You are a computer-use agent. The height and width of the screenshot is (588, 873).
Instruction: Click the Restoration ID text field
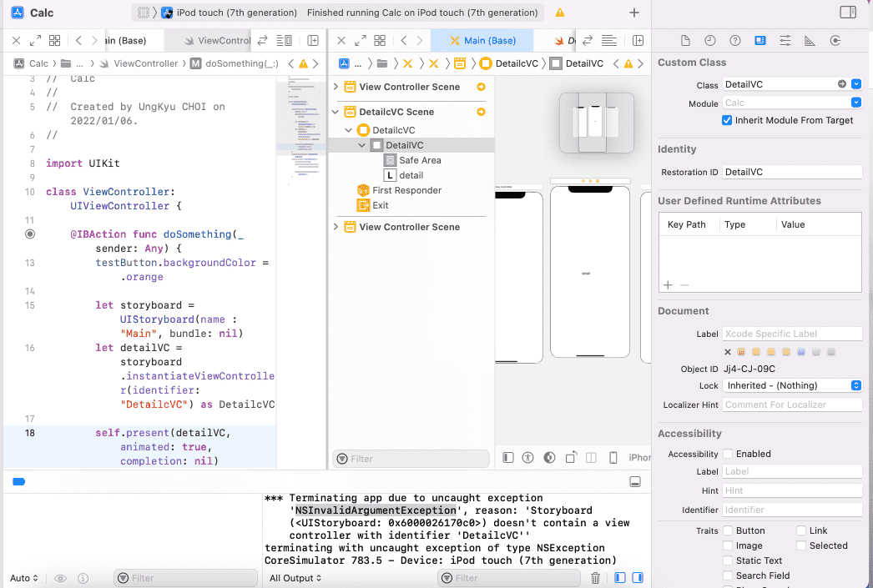(x=791, y=172)
